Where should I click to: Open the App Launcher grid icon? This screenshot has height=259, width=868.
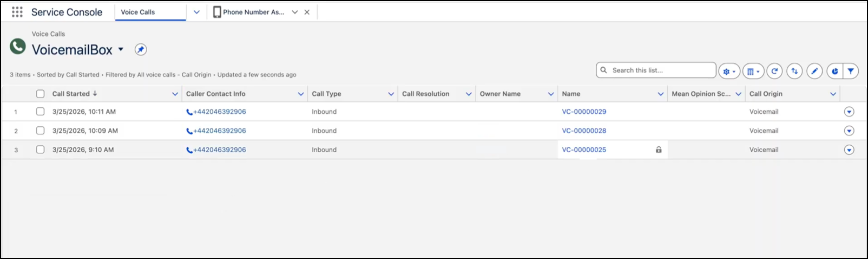(x=17, y=12)
